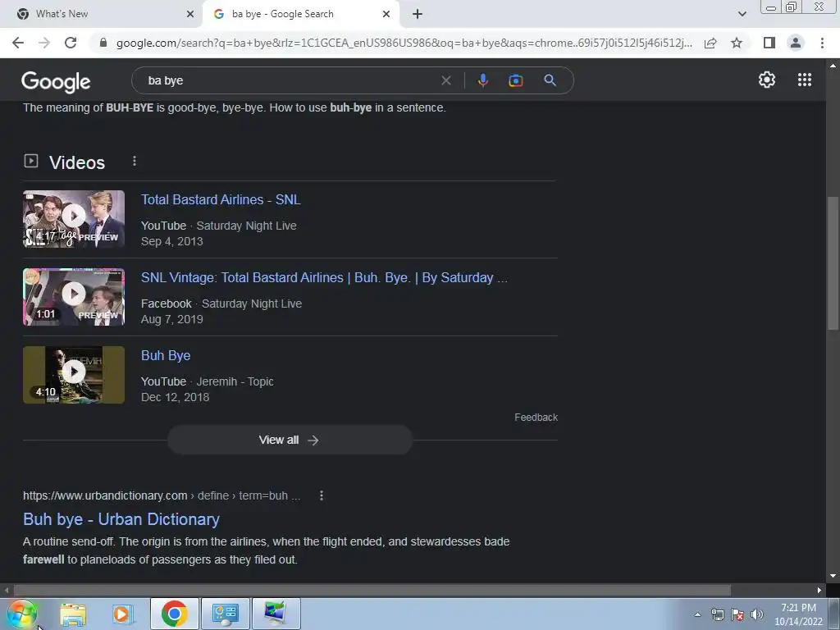
Task: Switch to the What's New tab
Action: (102, 14)
